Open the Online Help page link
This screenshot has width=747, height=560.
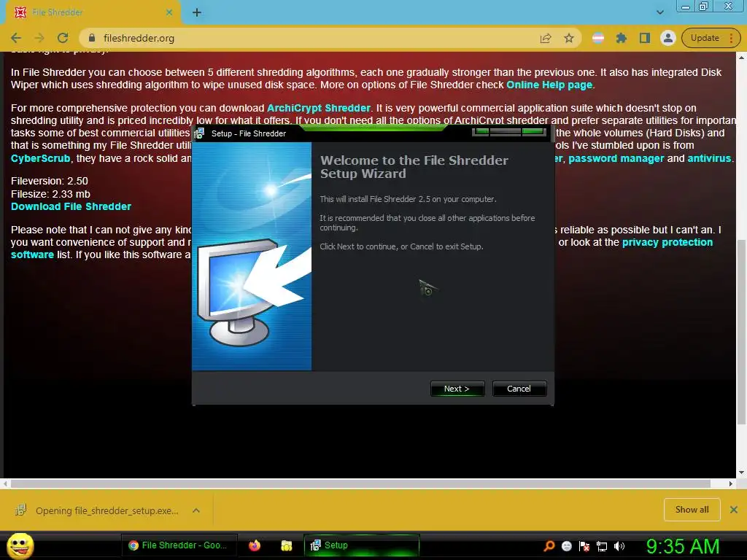point(549,85)
